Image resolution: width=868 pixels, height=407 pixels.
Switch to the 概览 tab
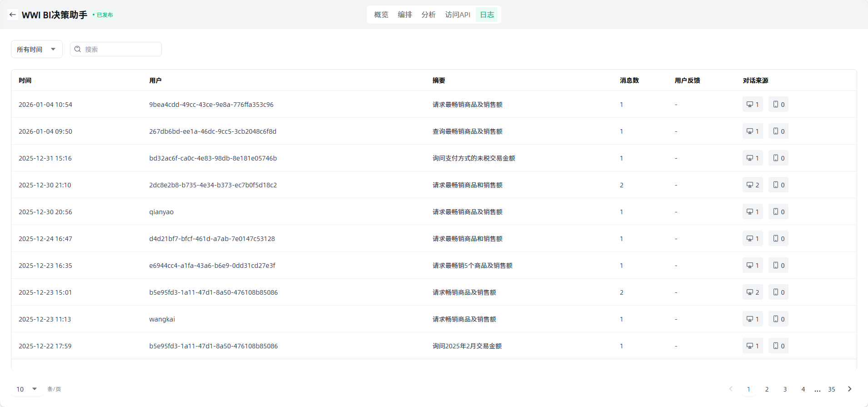pyautogui.click(x=381, y=15)
